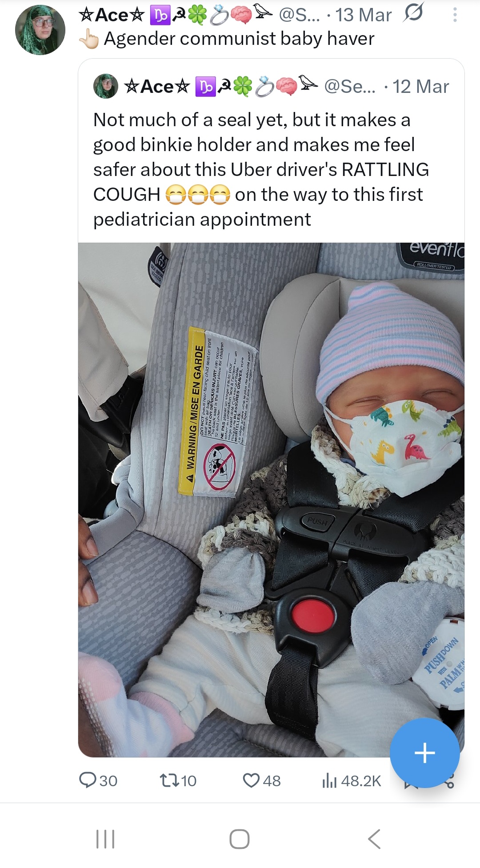Tap Android home button
Image resolution: width=480 pixels, height=868 pixels.
240,839
